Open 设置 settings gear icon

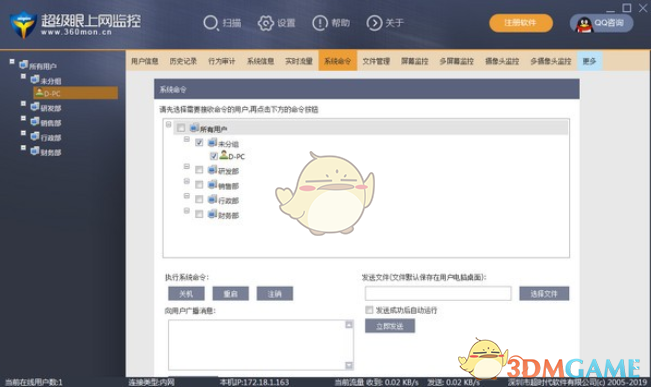[x=266, y=23]
